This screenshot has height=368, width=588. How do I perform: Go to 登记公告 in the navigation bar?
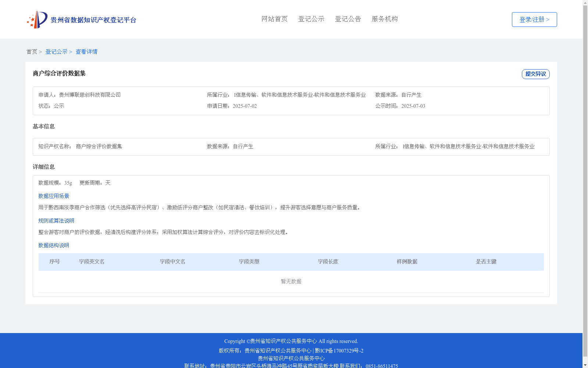tap(348, 19)
